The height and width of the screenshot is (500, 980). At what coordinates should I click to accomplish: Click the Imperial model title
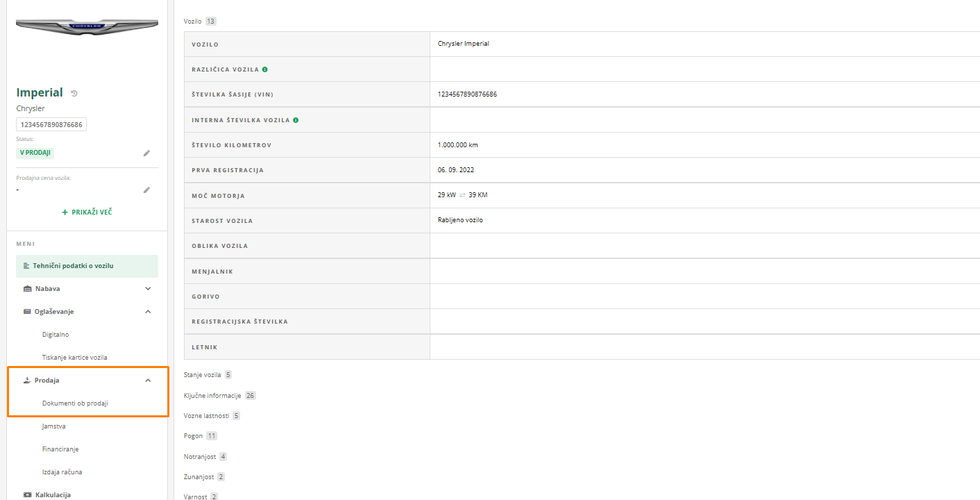tap(40, 92)
